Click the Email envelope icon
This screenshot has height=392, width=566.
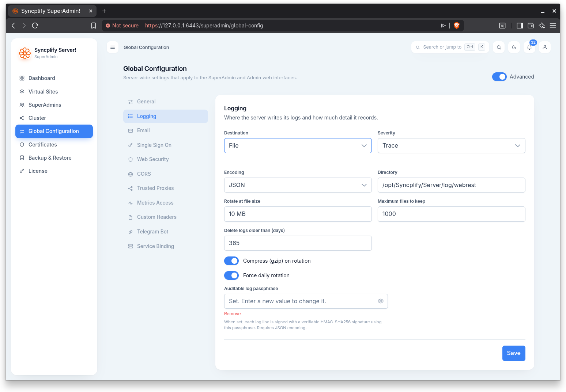pyautogui.click(x=131, y=131)
